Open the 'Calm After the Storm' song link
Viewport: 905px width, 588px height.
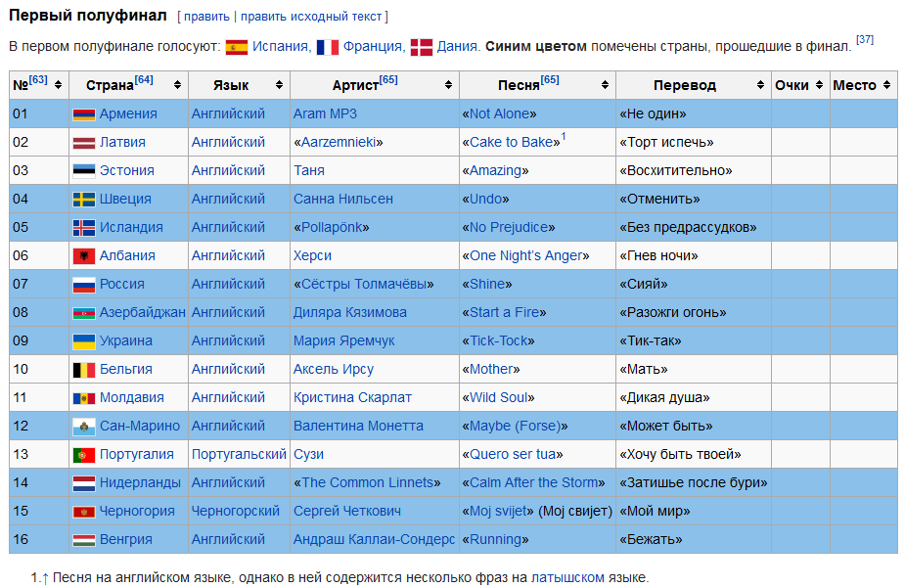(533, 483)
